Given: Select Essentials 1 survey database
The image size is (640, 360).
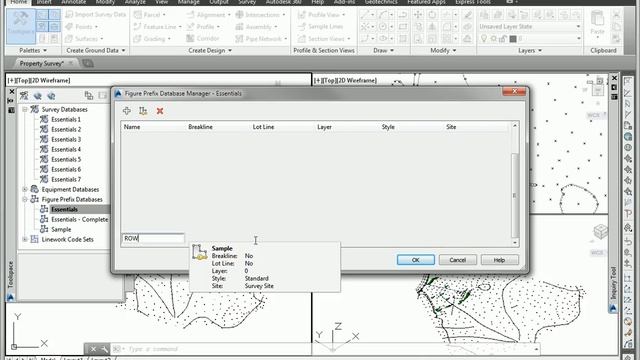Looking at the screenshot, I should tap(66, 119).
